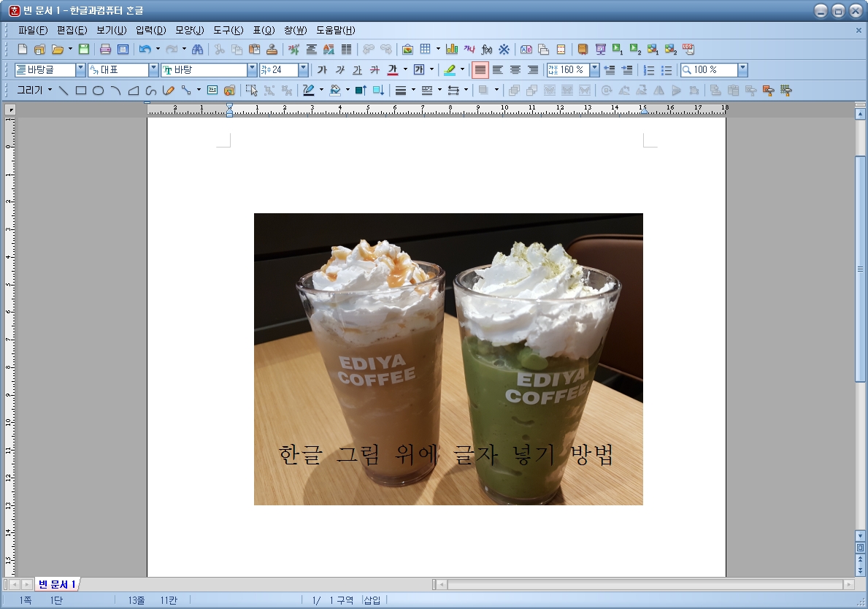Viewport: 868px width, 609px height.
Task: Select the straight line drawing tool
Action: [63, 91]
